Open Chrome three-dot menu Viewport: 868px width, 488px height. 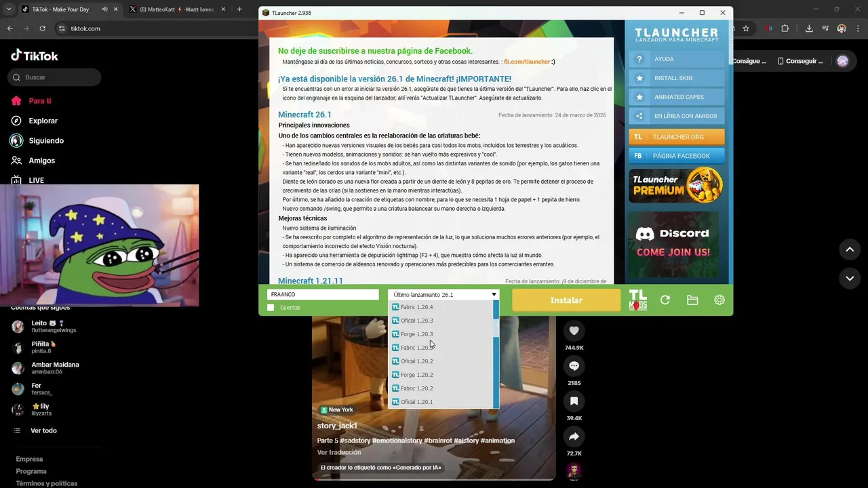857,28
